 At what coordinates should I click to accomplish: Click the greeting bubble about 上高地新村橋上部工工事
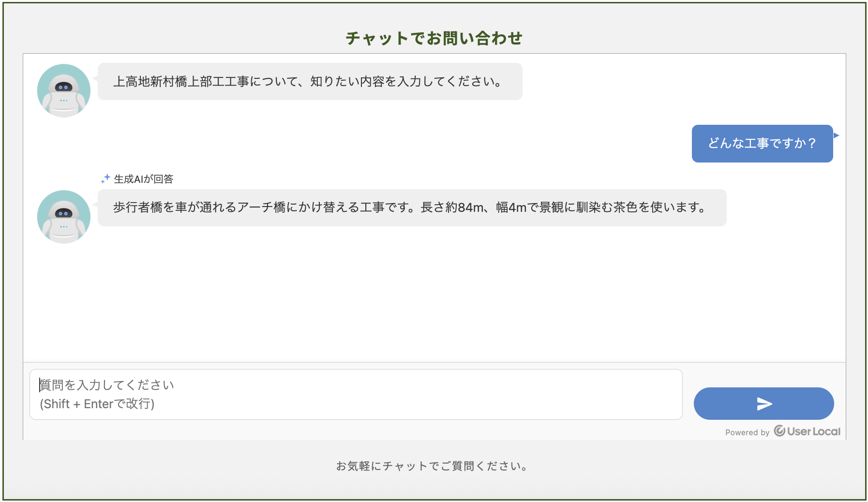tap(310, 81)
